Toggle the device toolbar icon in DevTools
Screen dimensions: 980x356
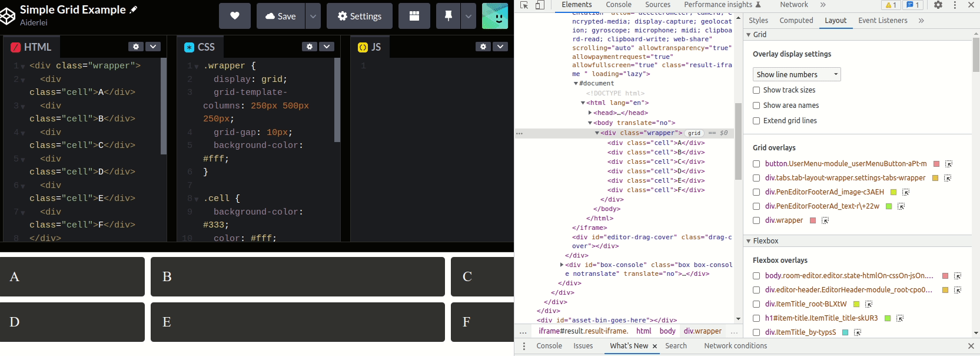pos(540,5)
